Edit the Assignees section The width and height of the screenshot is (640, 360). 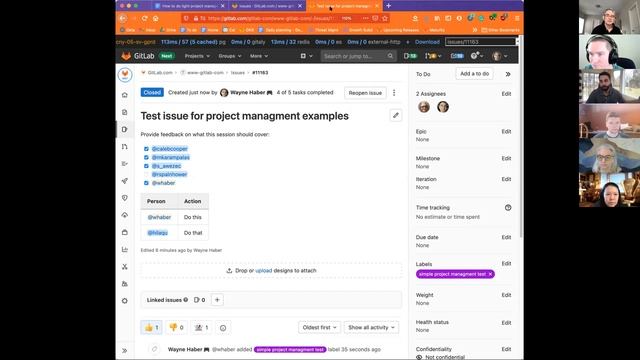pos(506,94)
